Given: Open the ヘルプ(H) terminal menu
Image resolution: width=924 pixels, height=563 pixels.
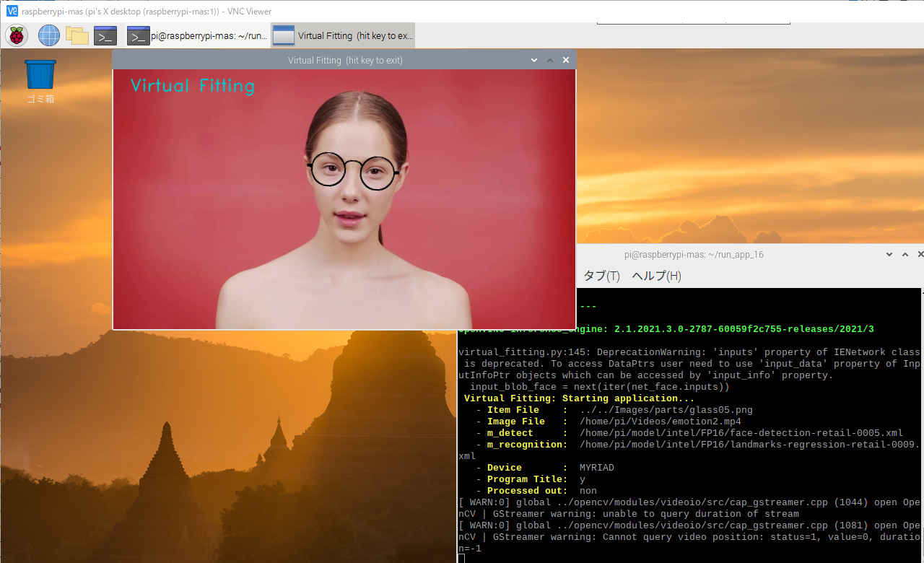Looking at the screenshot, I should [656, 276].
